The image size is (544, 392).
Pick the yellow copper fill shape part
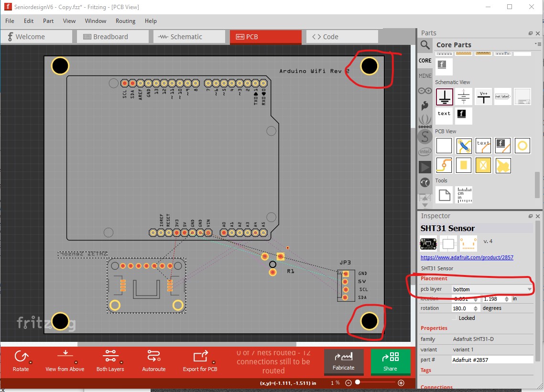[503, 165]
